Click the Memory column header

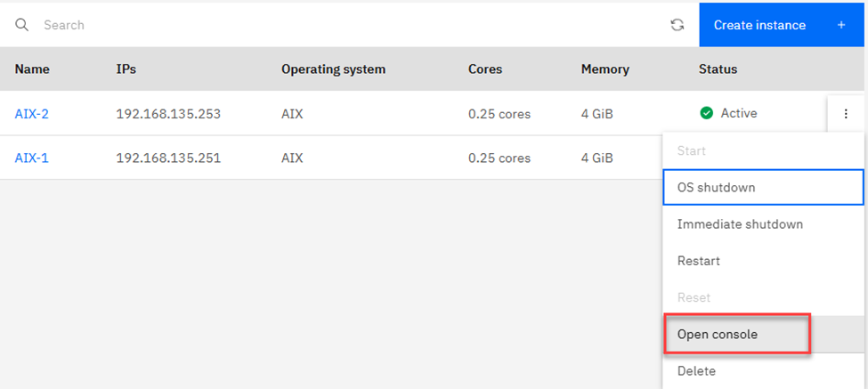coord(605,69)
